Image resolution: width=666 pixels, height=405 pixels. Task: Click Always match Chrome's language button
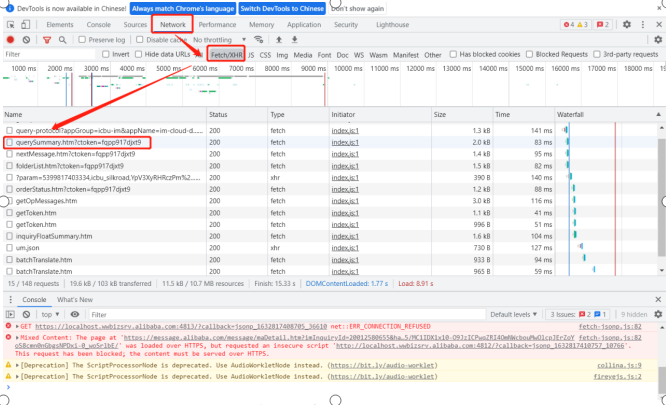(x=181, y=8)
